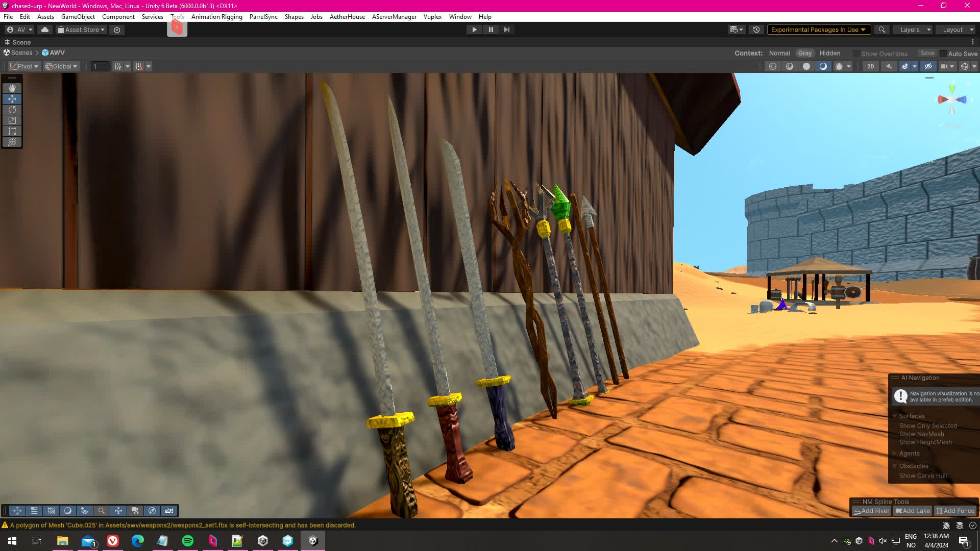The width and height of the screenshot is (980, 551).
Task: Open the GameObject menu
Action: (x=78, y=17)
